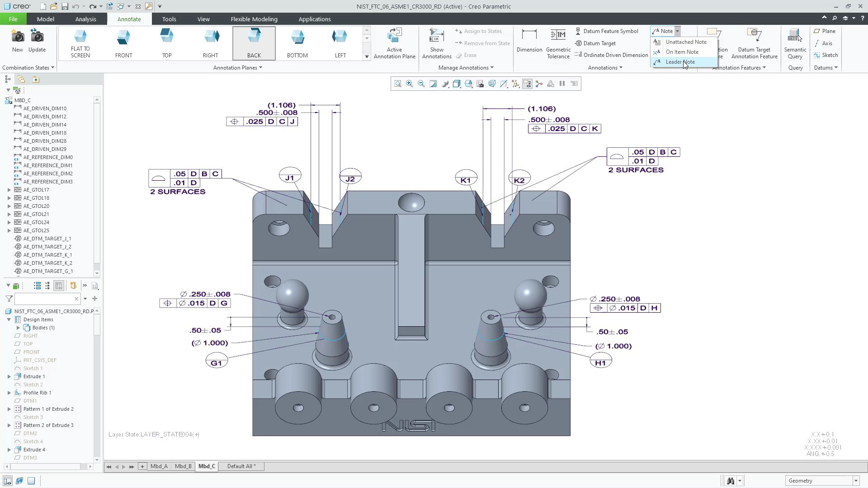Click the Geometric Tolerance tool

point(558,43)
